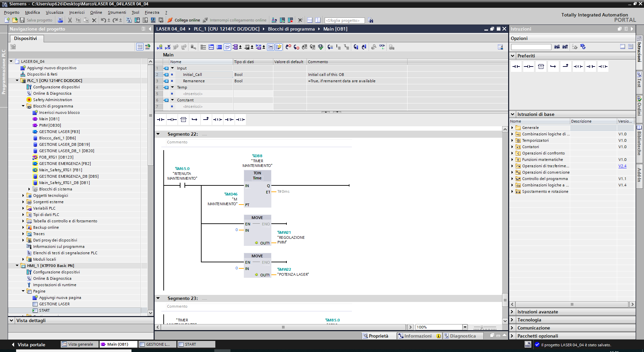This screenshot has height=352, width=644.
Task: Open the Progetto menu
Action: (x=12, y=12)
